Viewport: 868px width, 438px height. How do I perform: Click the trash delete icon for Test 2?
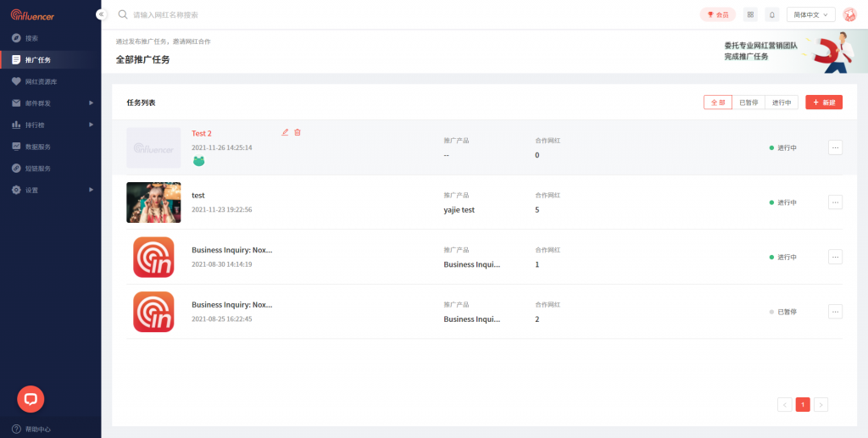[298, 132]
